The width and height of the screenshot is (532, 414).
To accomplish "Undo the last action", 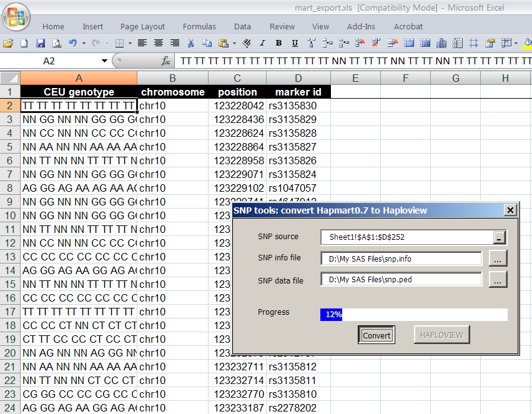I will [x=72, y=43].
